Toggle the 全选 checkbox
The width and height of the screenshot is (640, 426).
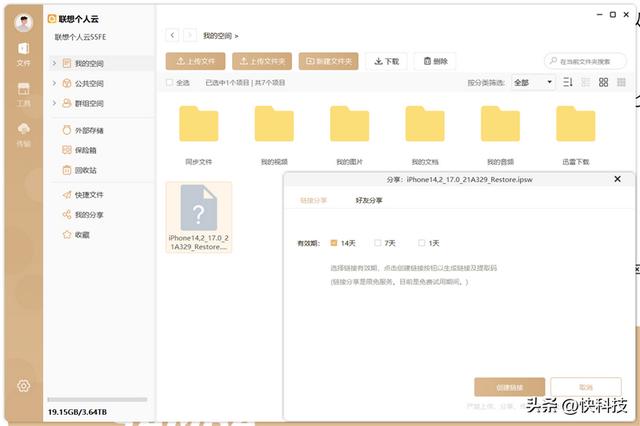pyautogui.click(x=169, y=83)
